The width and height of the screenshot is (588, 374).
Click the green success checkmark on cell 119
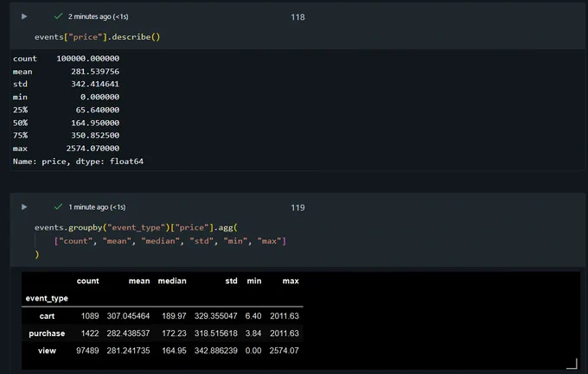58,206
